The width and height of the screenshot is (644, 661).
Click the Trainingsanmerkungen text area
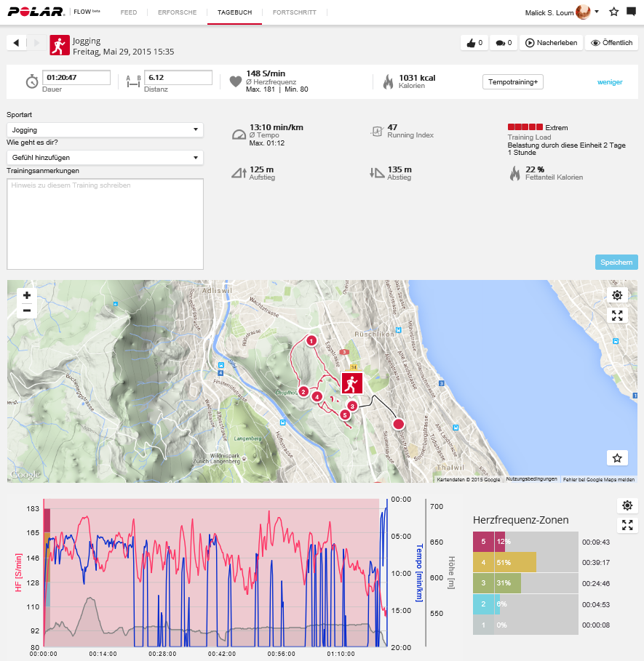(105, 224)
